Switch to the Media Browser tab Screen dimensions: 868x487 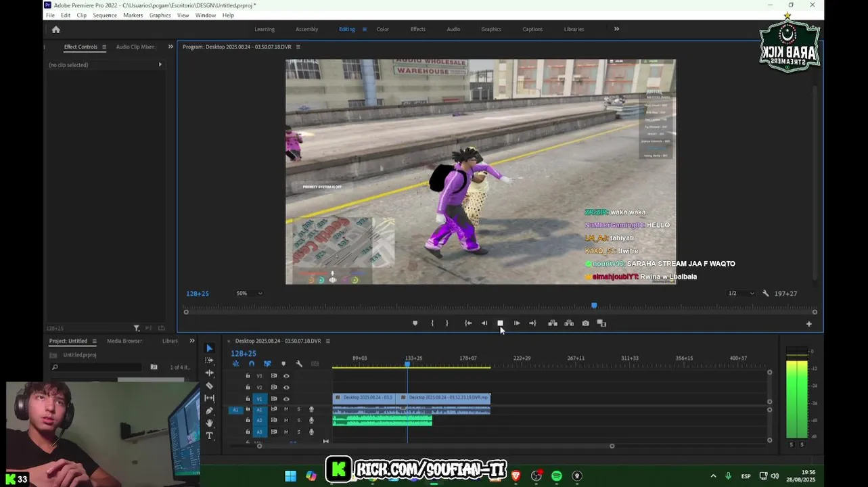(124, 341)
